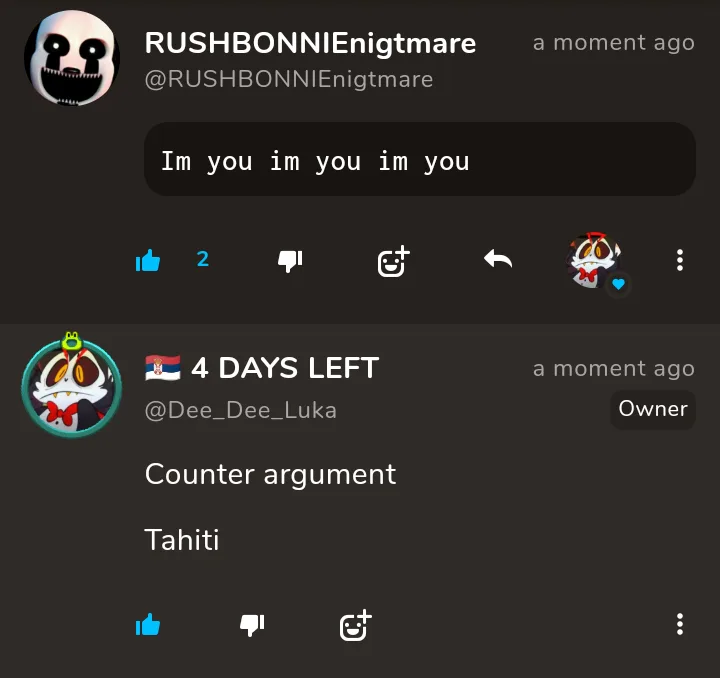Open more options for RUSHBONNIEnigtmare's comment
Screen dimensions: 720x678
[680, 260]
